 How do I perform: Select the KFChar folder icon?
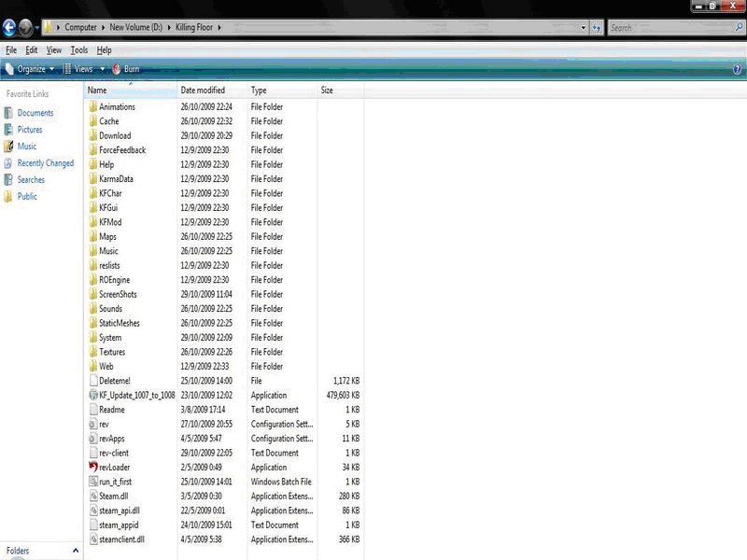tap(93, 193)
